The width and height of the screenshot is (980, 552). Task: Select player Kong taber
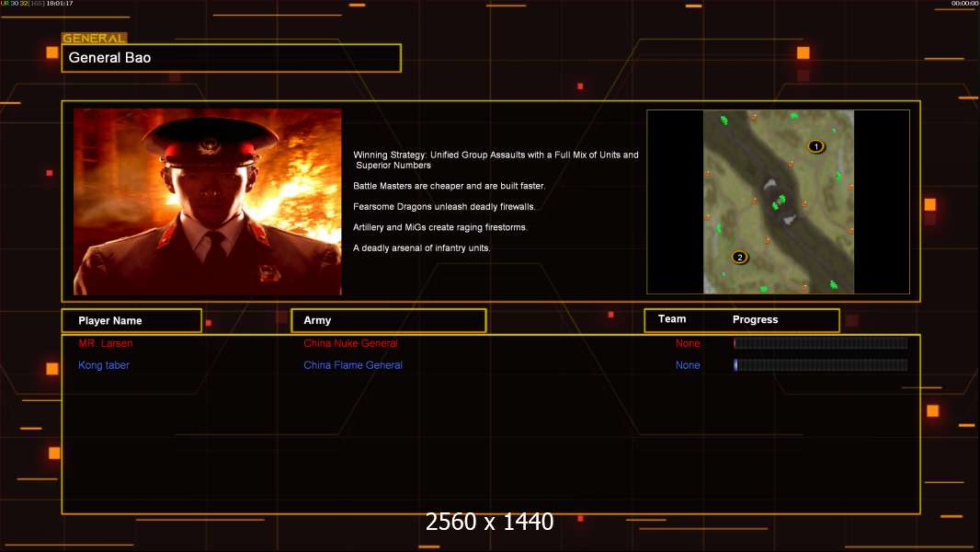pos(104,365)
